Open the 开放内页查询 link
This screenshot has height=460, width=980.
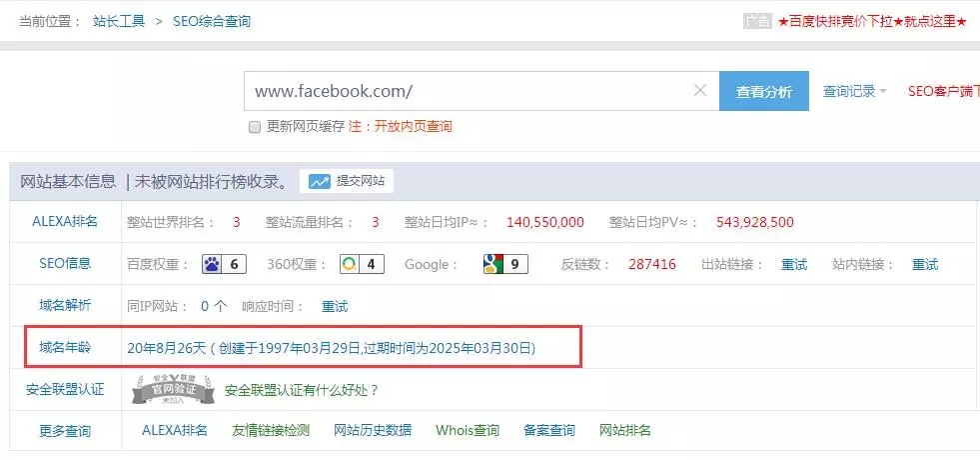point(413,127)
